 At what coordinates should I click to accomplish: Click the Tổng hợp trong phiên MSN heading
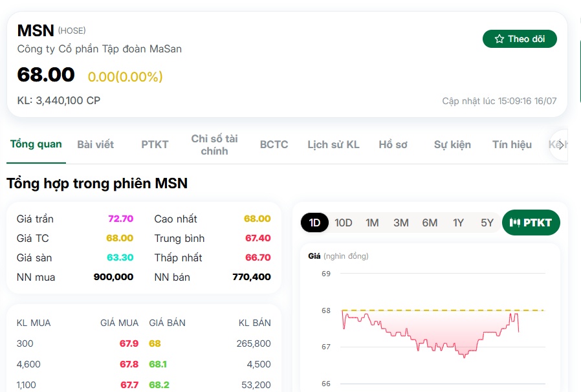click(x=97, y=184)
